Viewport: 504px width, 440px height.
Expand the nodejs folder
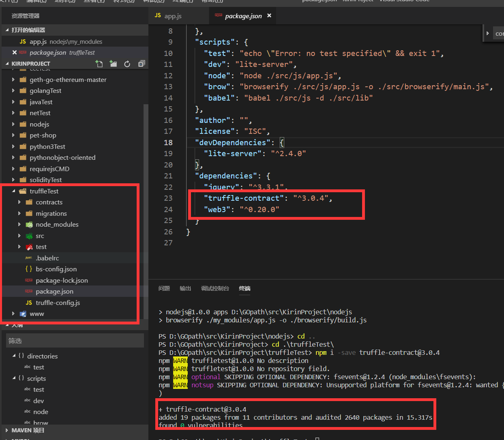point(13,124)
